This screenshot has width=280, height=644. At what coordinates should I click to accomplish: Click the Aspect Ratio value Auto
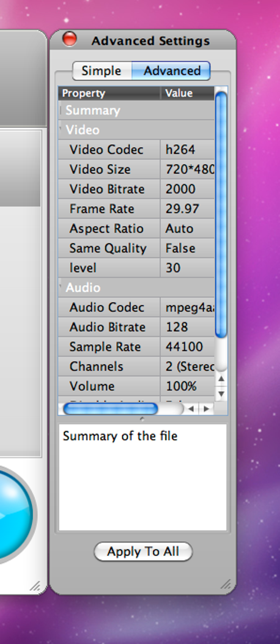[179, 228]
